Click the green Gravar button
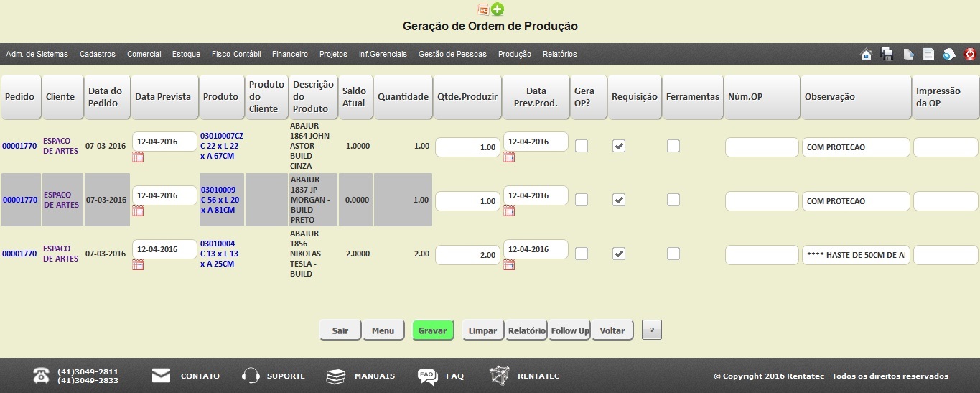 tap(433, 330)
